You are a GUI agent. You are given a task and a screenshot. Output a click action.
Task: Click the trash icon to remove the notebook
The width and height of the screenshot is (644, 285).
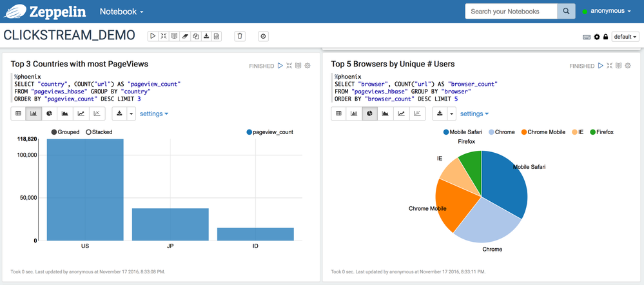coord(240,36)
